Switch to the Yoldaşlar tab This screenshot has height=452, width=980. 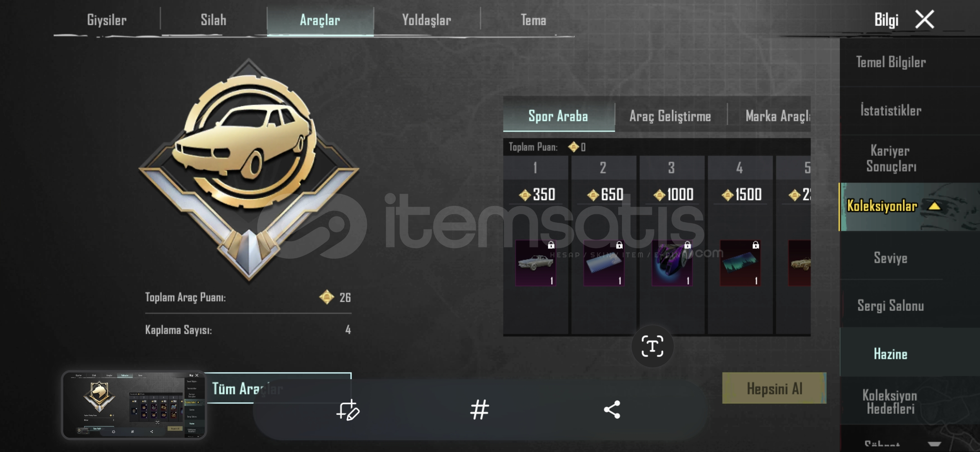click(426, 20)
